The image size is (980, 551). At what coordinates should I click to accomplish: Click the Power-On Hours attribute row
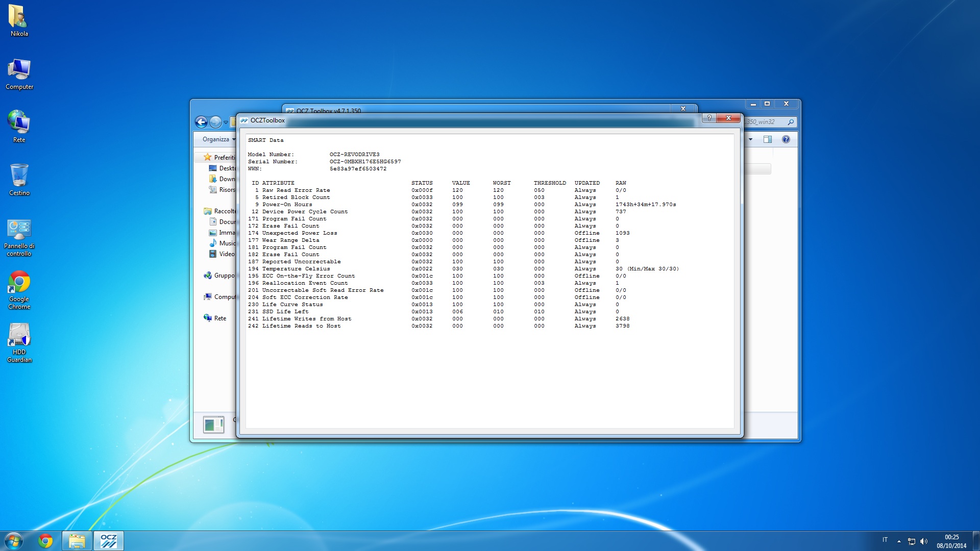(x=462, y=205)
